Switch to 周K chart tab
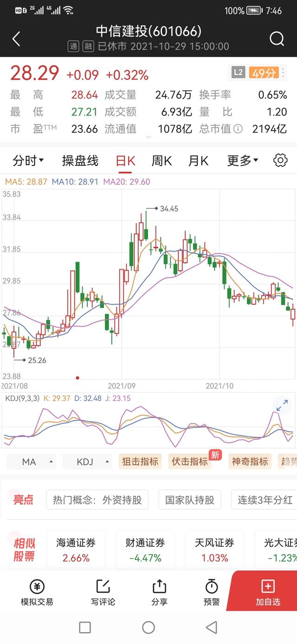 click(x=161, y=161)
